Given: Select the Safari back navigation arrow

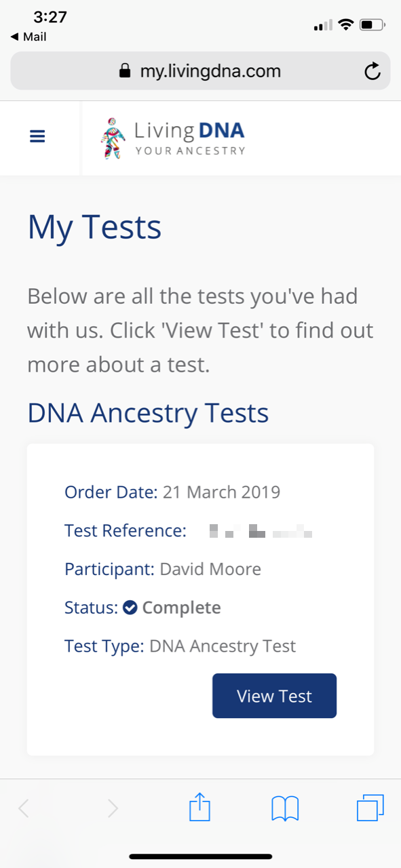Looking at the screenshot, I should pos(24,807).
